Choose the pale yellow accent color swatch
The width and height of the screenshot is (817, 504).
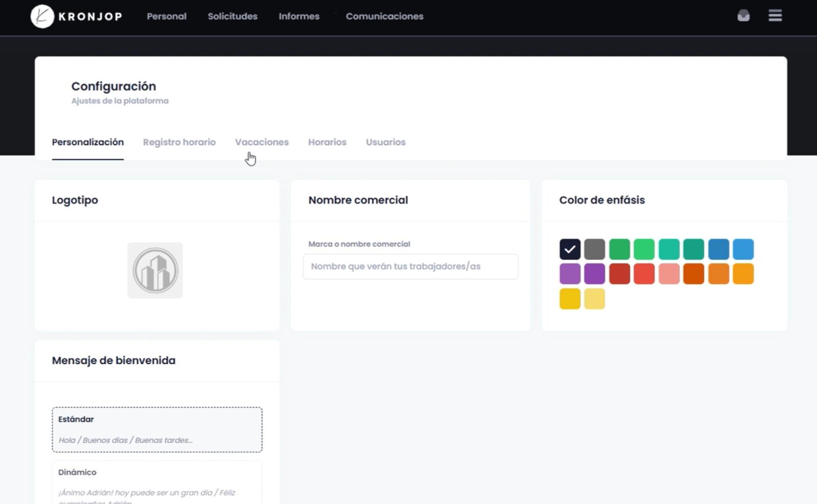pos(594,299)
